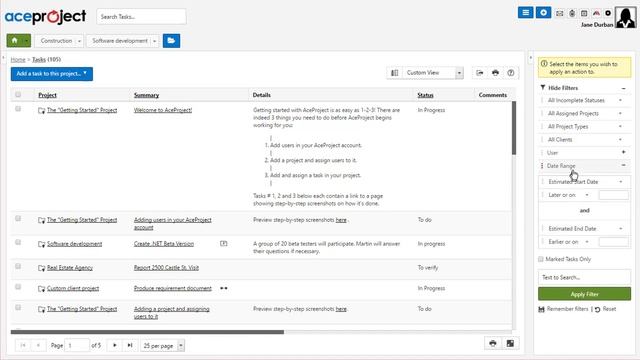The image size is (640, 360).
Task: Click the horizontal scrollbar below the table
Action: [147, 332]
